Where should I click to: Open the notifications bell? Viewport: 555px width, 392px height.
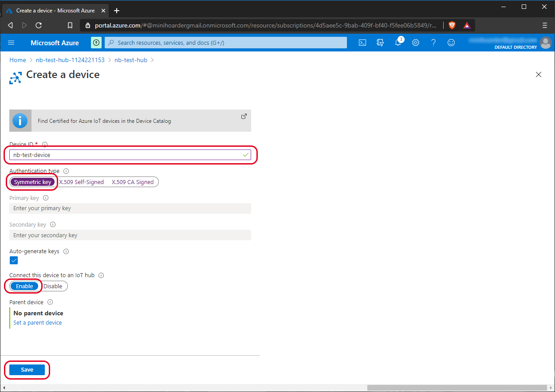(398, 43)
